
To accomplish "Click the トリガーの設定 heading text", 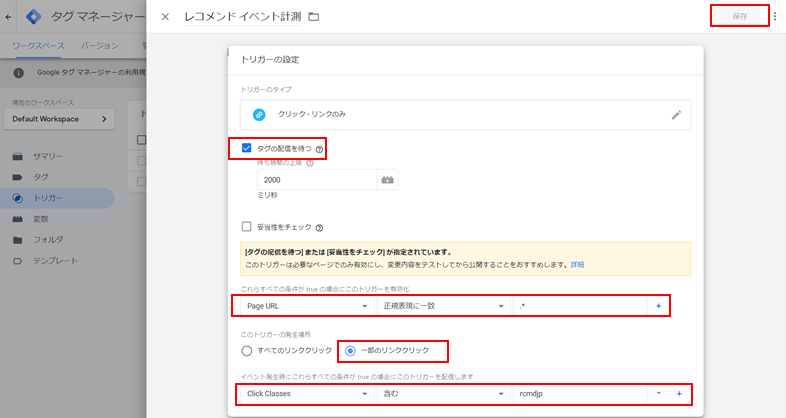I will click(x=270, y=60).
